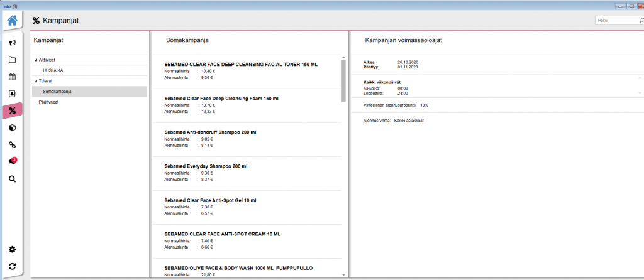
Task: Select UUSI AIKA campaign
Action: pos(53,70)
